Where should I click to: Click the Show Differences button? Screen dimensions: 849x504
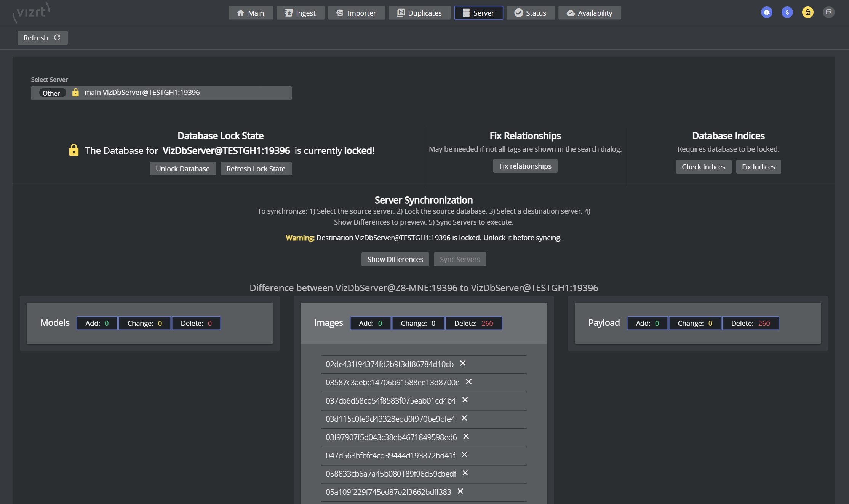coord(395,259)
